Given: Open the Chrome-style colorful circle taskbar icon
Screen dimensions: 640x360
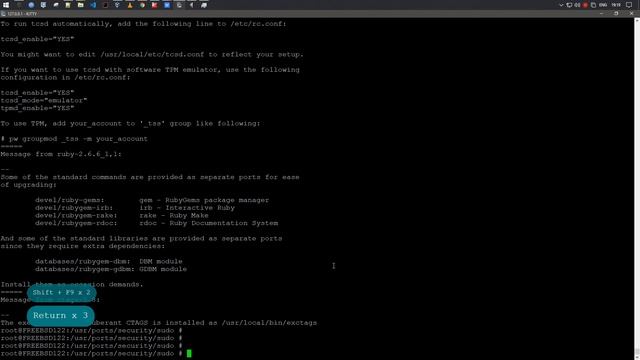Looking at the screenshot, I should coord(142,5).
